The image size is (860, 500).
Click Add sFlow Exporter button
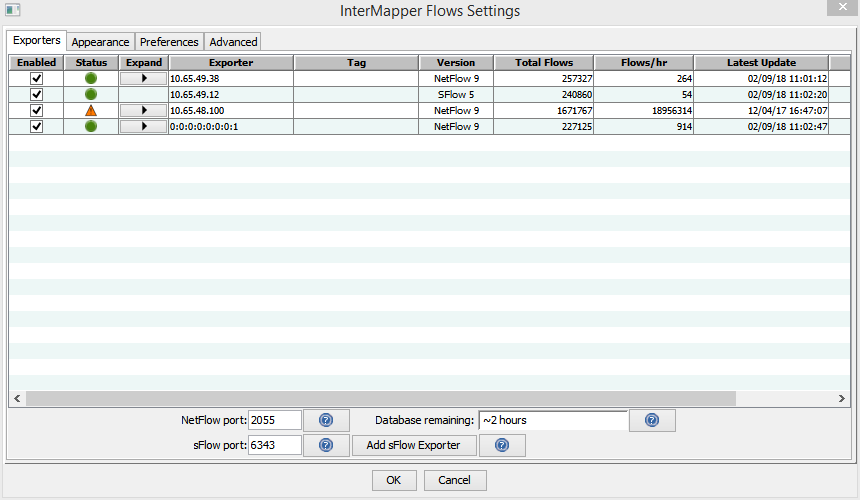pyautogui.click(x=414, y=445)
